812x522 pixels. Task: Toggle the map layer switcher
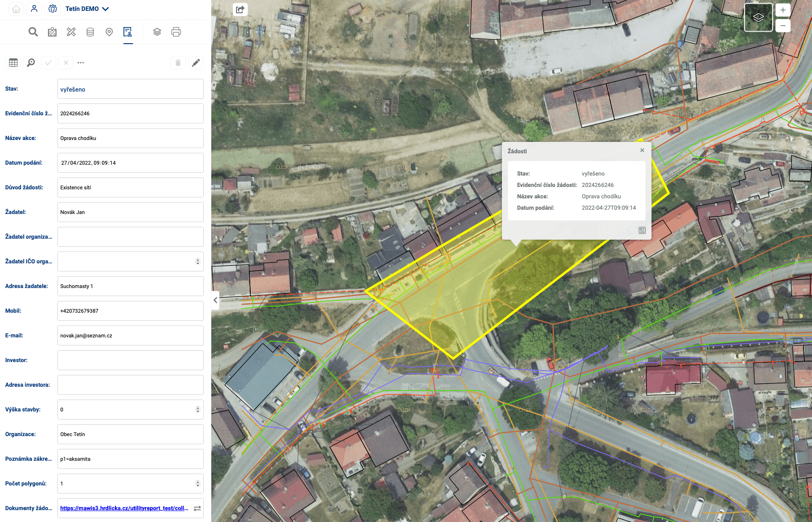click(x=758, y=18)
